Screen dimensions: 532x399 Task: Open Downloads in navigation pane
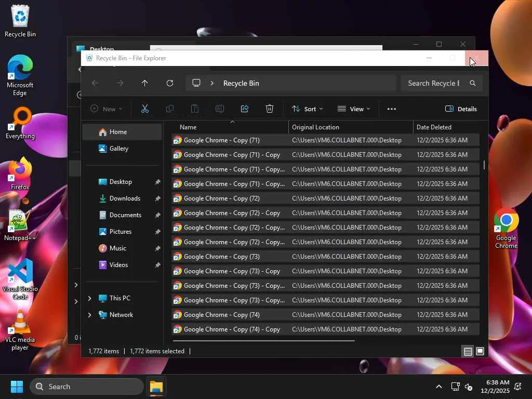click(122, 198)
